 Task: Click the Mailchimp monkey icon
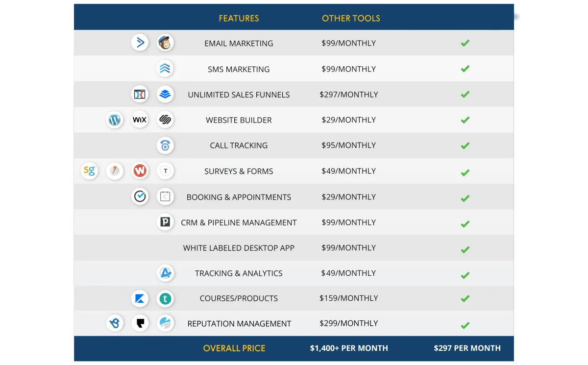point(166,43)
